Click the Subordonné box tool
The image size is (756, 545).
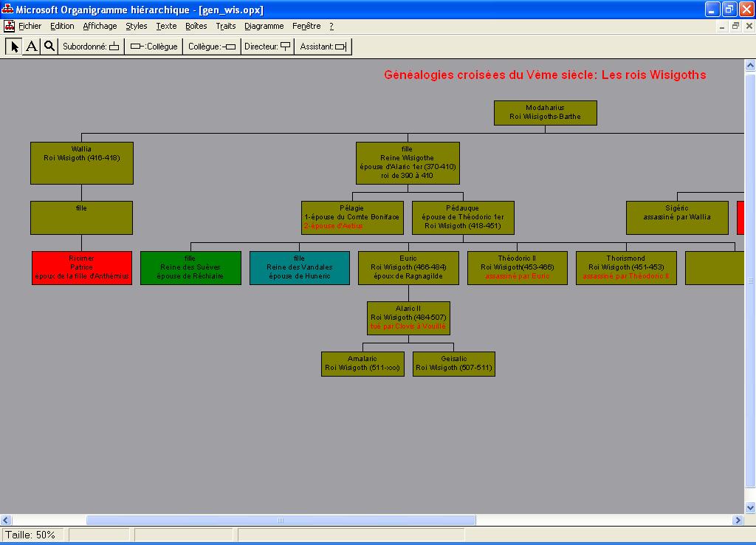tap(91, 47)
